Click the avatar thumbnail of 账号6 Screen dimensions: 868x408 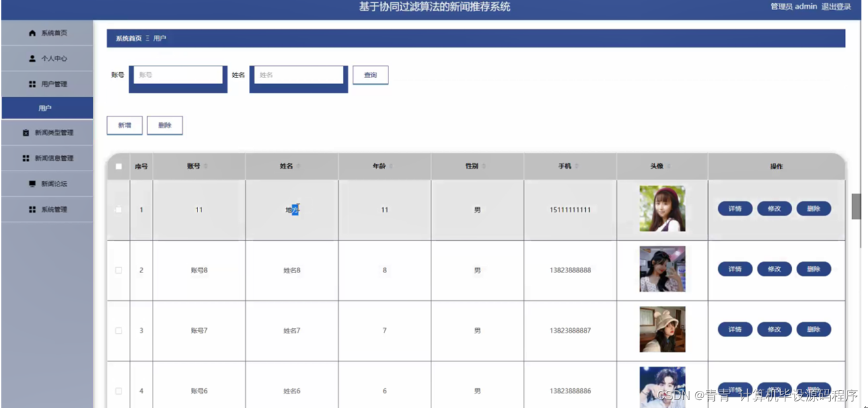(x=663, y=388)
